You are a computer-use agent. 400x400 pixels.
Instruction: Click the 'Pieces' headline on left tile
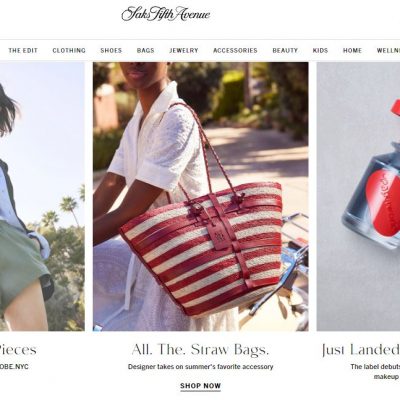17,350
